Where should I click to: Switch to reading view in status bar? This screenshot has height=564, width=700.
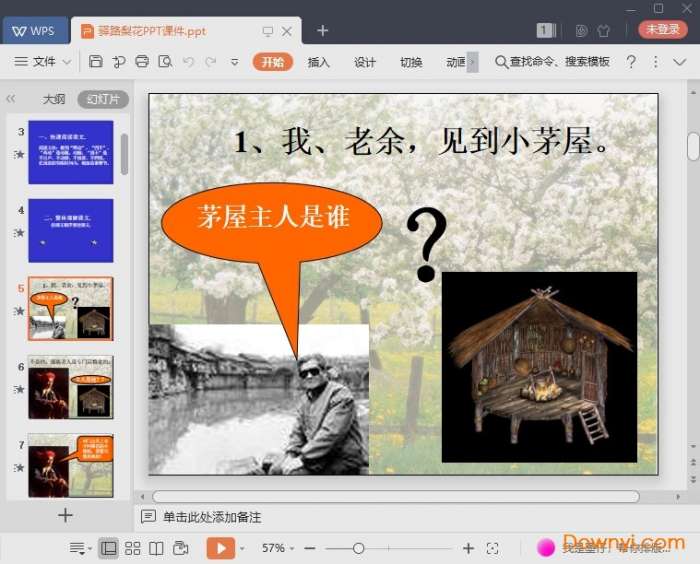[x=156, y=548]
